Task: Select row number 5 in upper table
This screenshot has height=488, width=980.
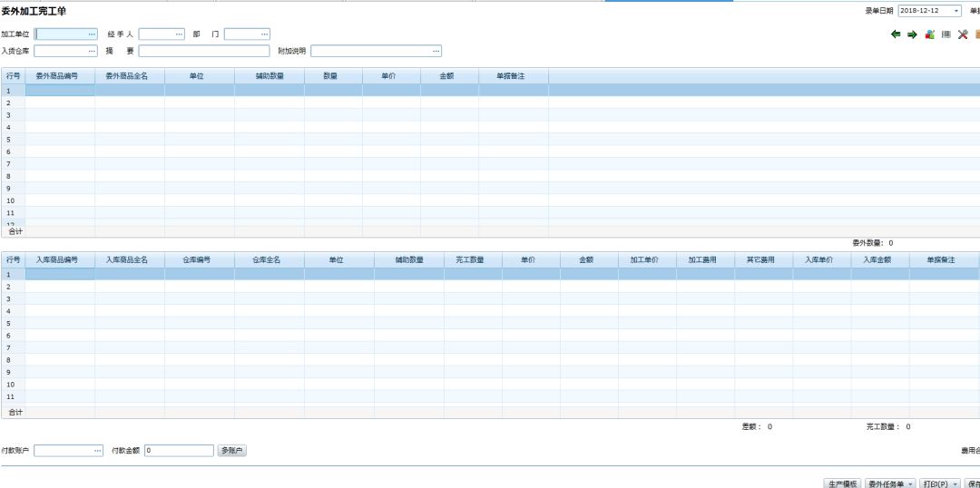Action: (13, 140)
